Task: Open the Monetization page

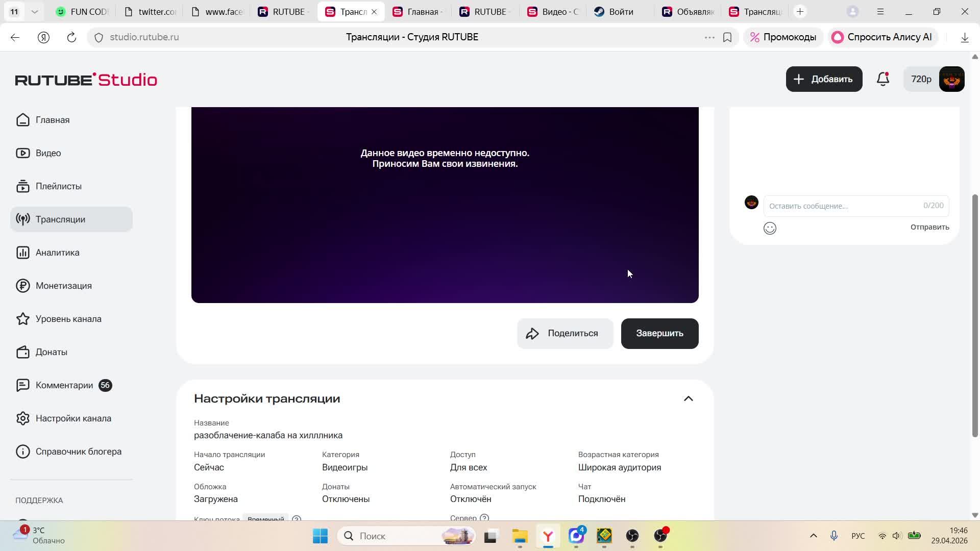Action: point(63,286)
